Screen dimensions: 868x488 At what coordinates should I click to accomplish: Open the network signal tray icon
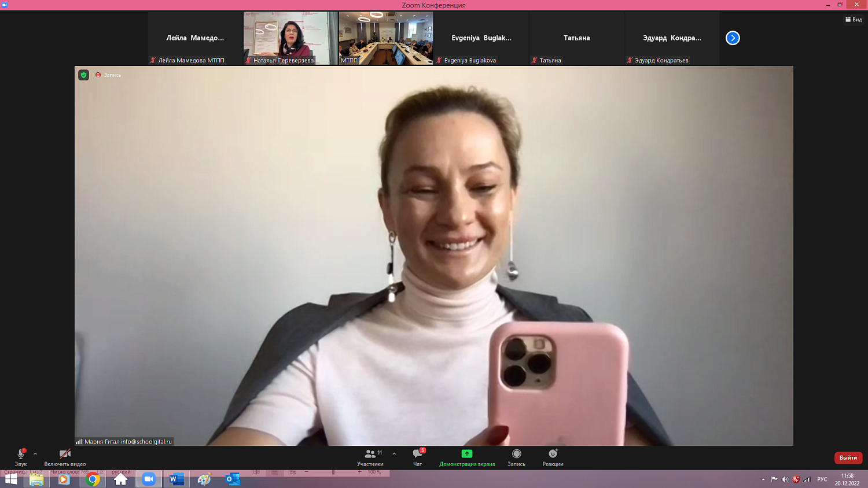(x=807, y=479)
